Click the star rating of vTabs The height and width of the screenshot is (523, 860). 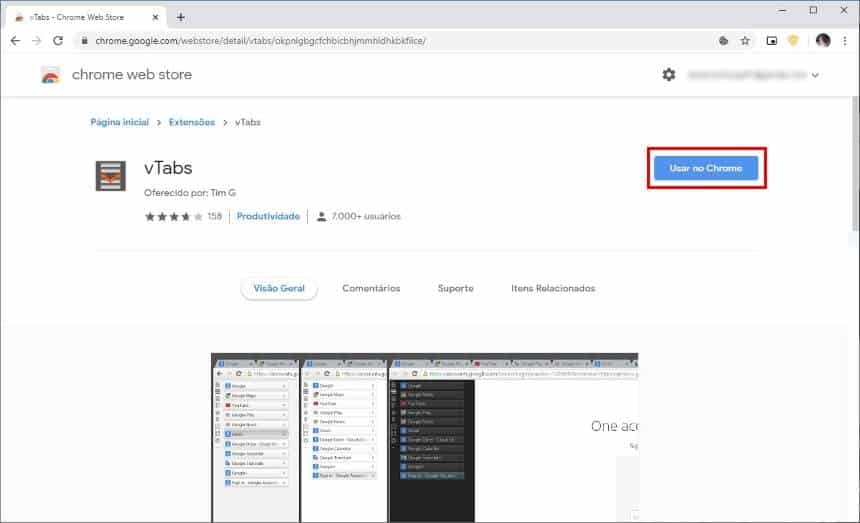[173, 217]
